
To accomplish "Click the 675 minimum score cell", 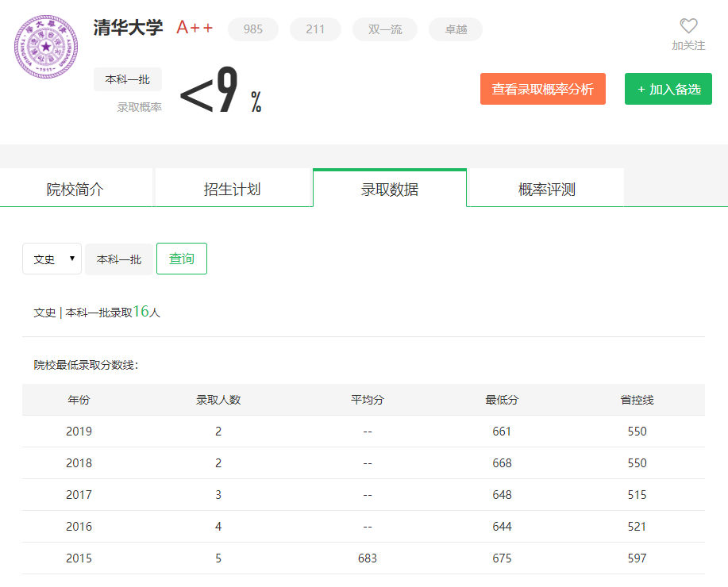I will tap(502, 558).
